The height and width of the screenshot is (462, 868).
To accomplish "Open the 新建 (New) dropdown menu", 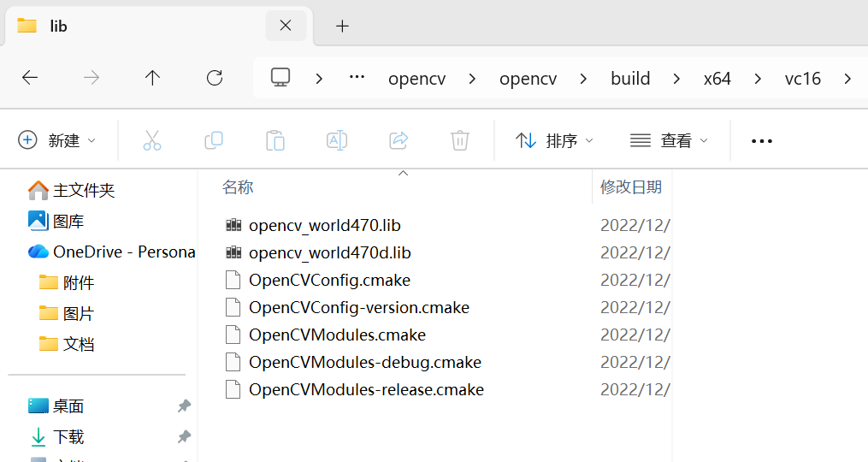I will point(57,140).
